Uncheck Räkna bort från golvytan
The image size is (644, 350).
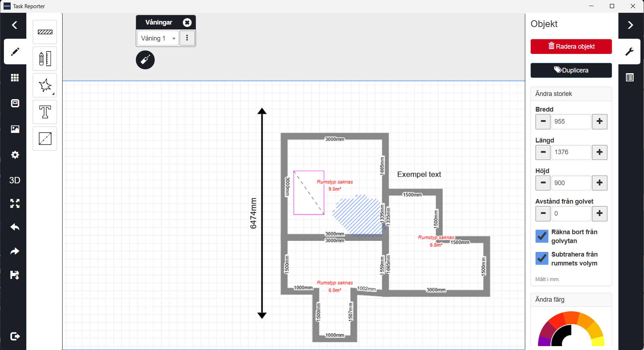542,236
